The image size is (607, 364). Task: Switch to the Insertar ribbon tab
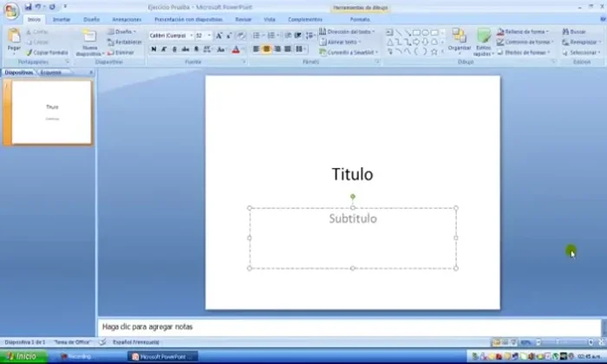click(62, 18)
